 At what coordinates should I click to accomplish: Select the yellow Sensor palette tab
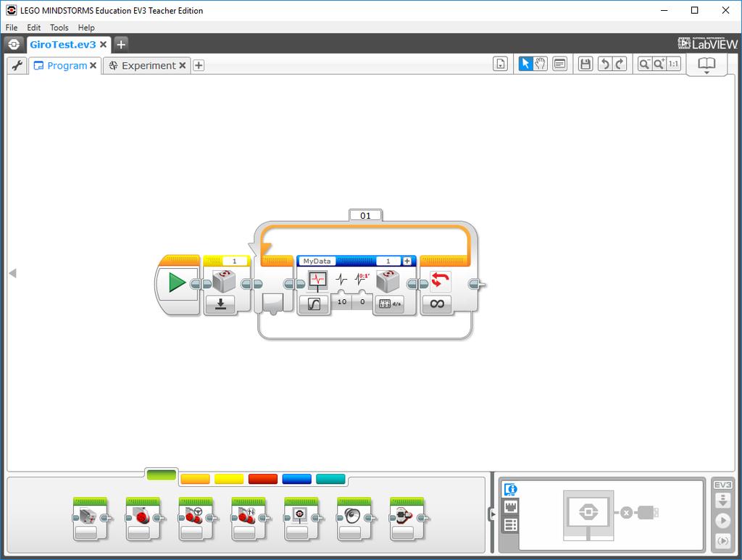tap(229, 479)
